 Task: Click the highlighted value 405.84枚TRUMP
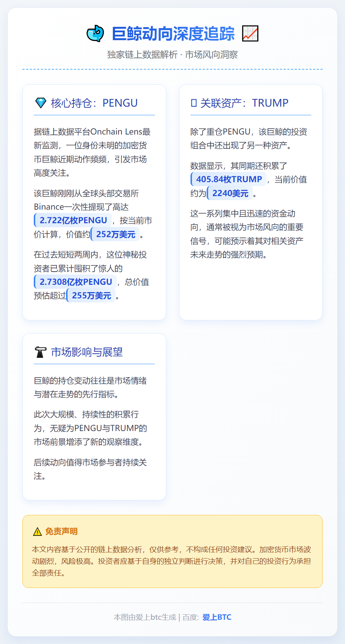(229, 179)
